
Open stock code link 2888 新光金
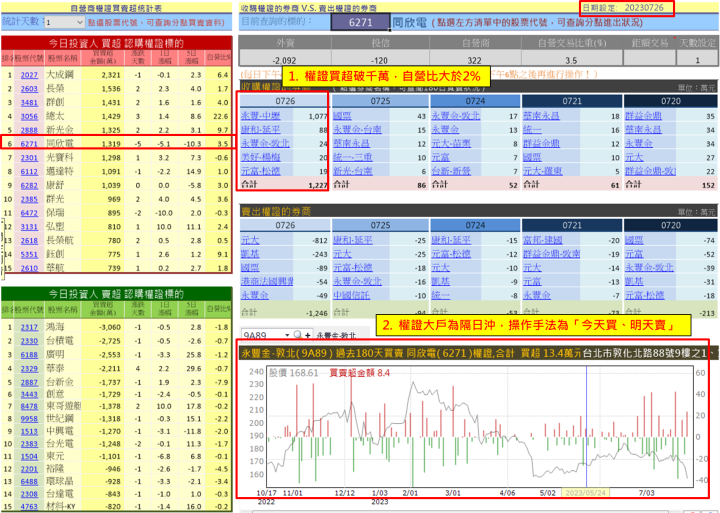point(29,130)
